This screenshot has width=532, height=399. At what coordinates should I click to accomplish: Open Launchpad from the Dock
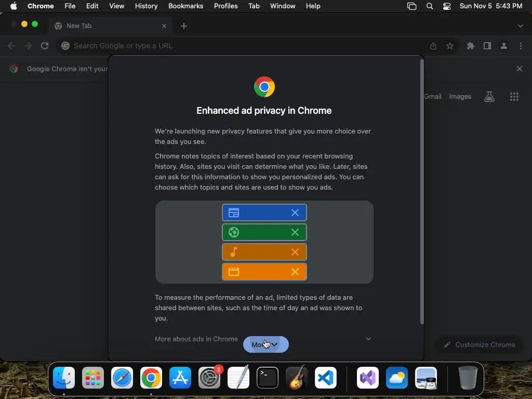93,378
